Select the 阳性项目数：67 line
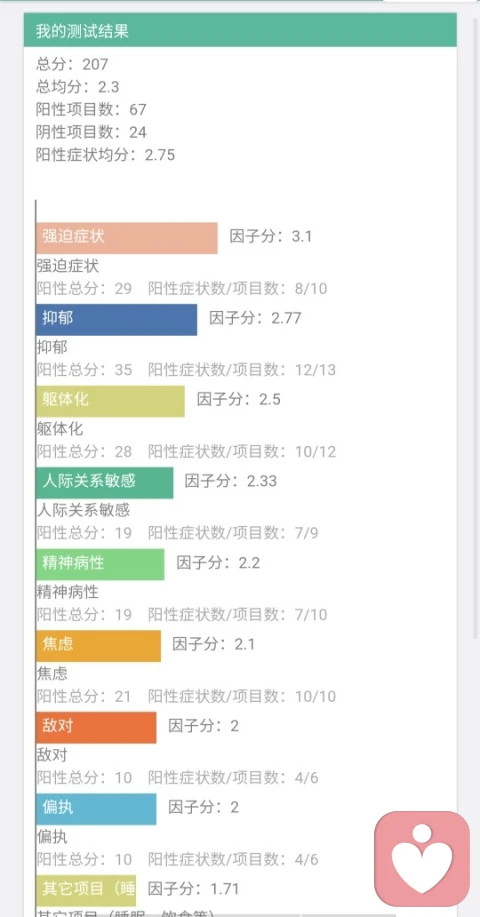 click(x=91, y=109)
